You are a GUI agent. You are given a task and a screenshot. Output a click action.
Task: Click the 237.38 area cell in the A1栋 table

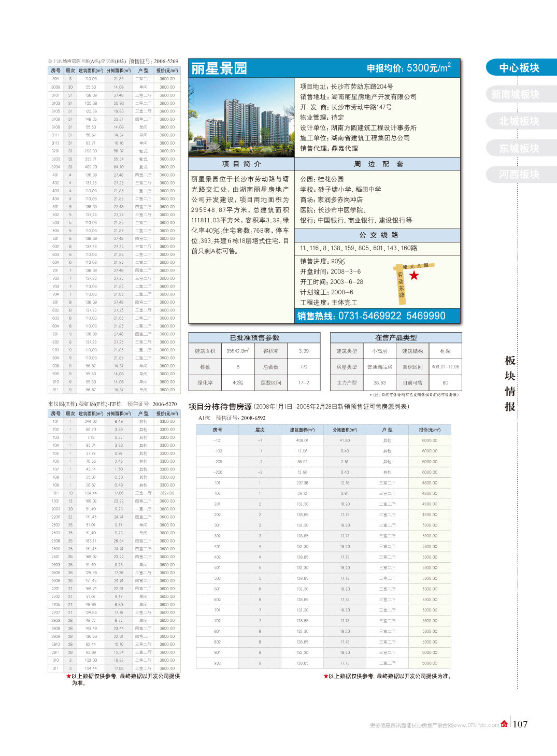(x=302, y=483)
